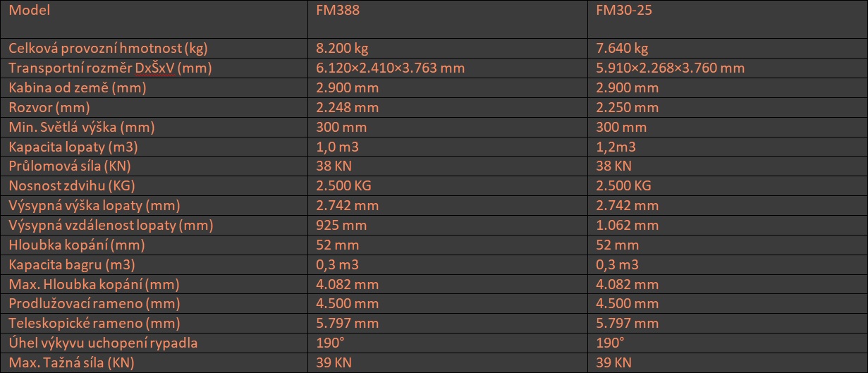The height and width of the screenshot is (373, 868).
Task: Click the Teleskopické rameno (mm) label
Action: tap(94, 324)
